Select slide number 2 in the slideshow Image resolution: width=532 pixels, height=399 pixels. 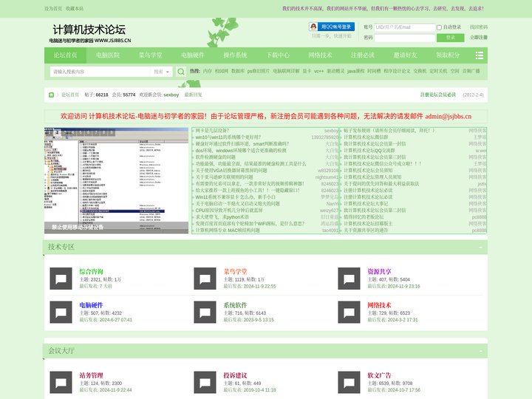click(x=58, y=133)
